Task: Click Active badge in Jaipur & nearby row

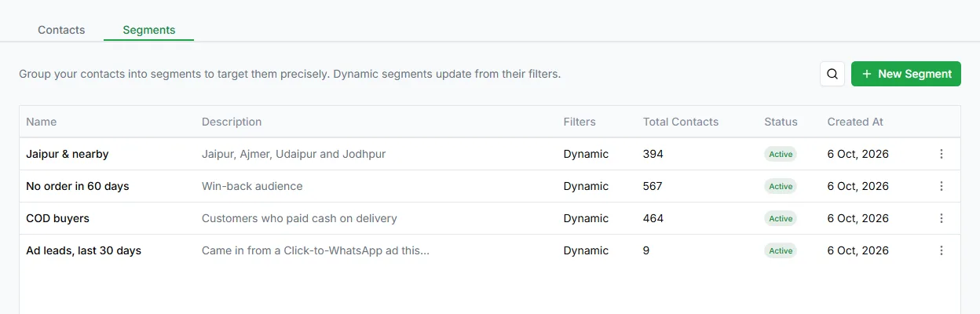Action: click(781, 154)
